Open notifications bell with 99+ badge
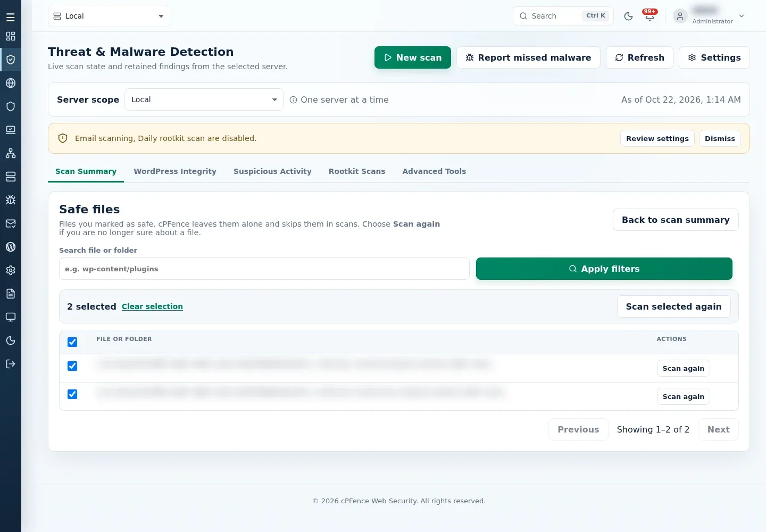766x532 pixels. 650,16
